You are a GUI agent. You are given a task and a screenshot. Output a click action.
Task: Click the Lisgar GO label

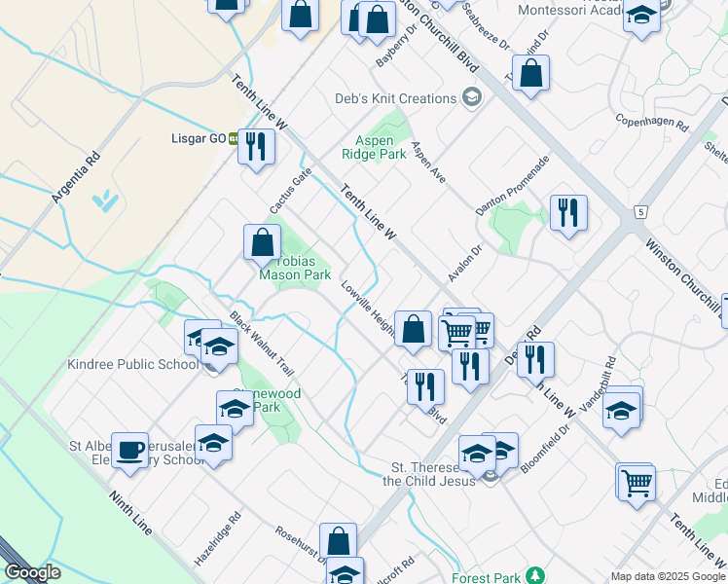click(x=199, y=138)
